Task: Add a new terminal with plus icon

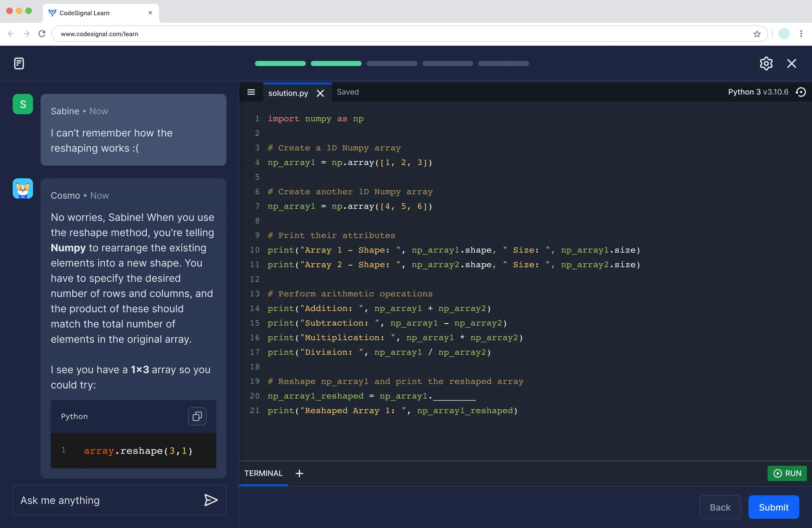Action: 299,473
